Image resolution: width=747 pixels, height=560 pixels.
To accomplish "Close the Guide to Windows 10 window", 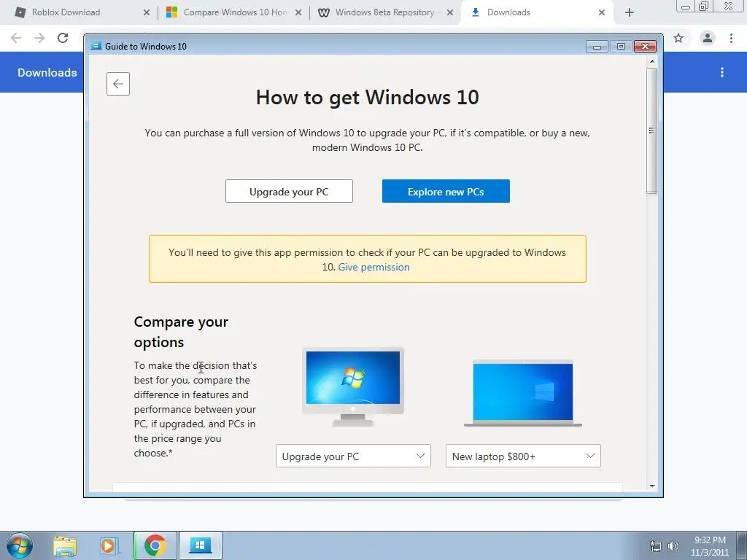I will [x=645, y=46].
